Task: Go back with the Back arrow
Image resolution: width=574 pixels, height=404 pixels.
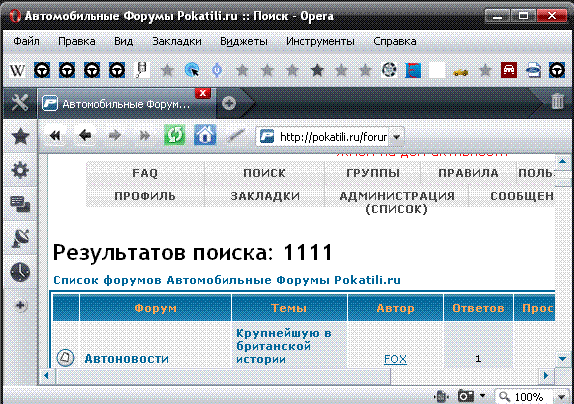Action: [85, 136]
